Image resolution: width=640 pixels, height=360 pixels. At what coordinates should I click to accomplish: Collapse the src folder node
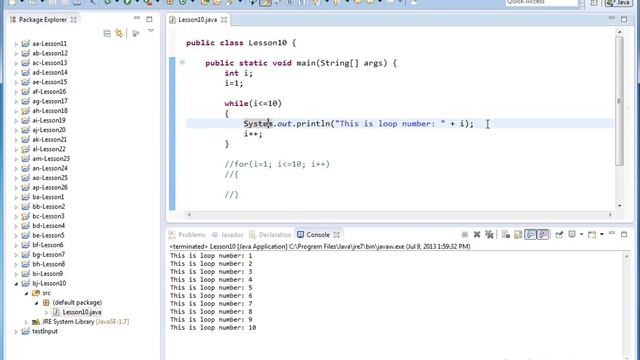tap(27, 293)
